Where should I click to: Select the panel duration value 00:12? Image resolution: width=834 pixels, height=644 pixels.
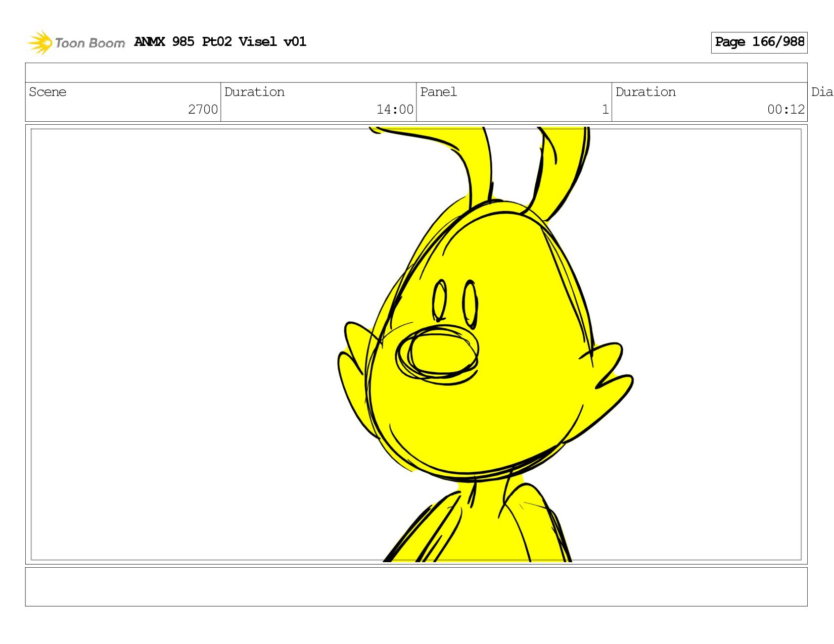tap(785, 109)
